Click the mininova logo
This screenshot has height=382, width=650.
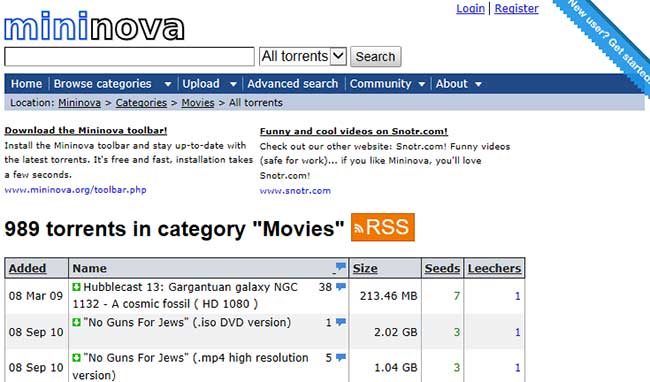click(x=94, y=26)
